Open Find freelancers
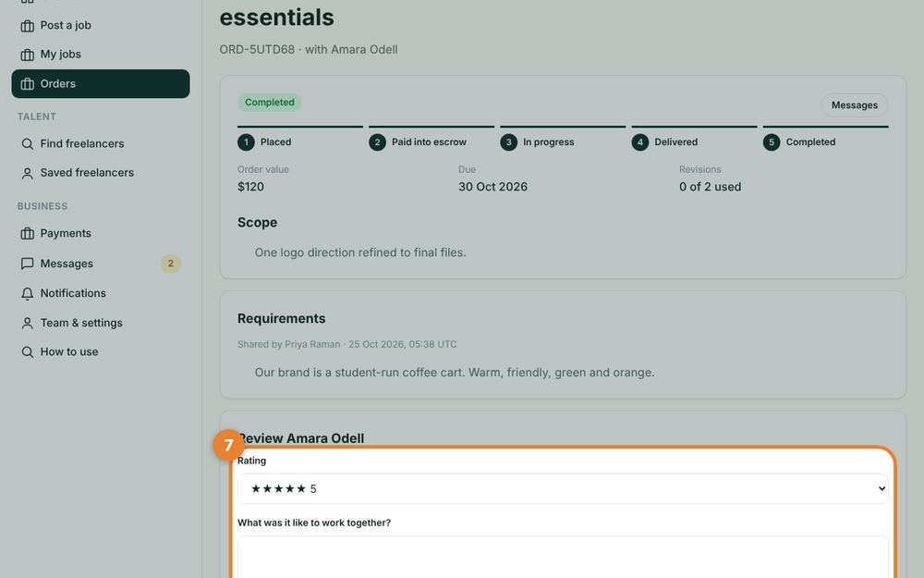Viewport: 924px width, 578px height. (101, 144)
